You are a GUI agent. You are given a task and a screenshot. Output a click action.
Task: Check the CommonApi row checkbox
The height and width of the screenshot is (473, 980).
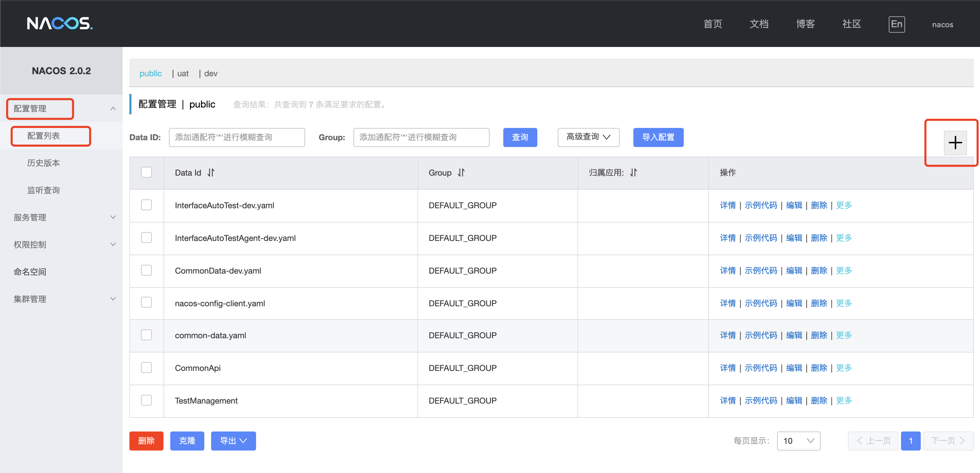tap(146, 368)
